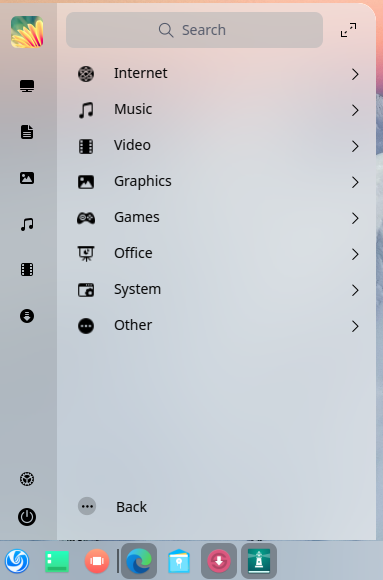Open the Deepin launcher icon in dock
Screen dimensions: 383x580
point(17,561)
